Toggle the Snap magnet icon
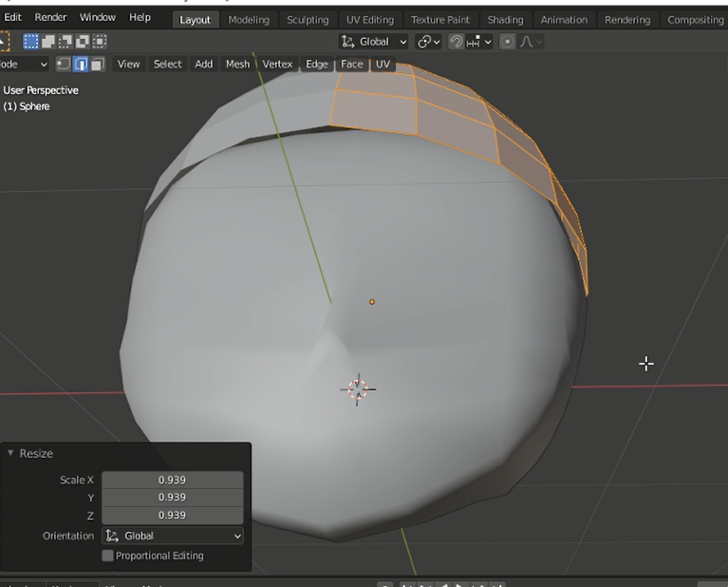Screen dimensions: 728x587 457,42
